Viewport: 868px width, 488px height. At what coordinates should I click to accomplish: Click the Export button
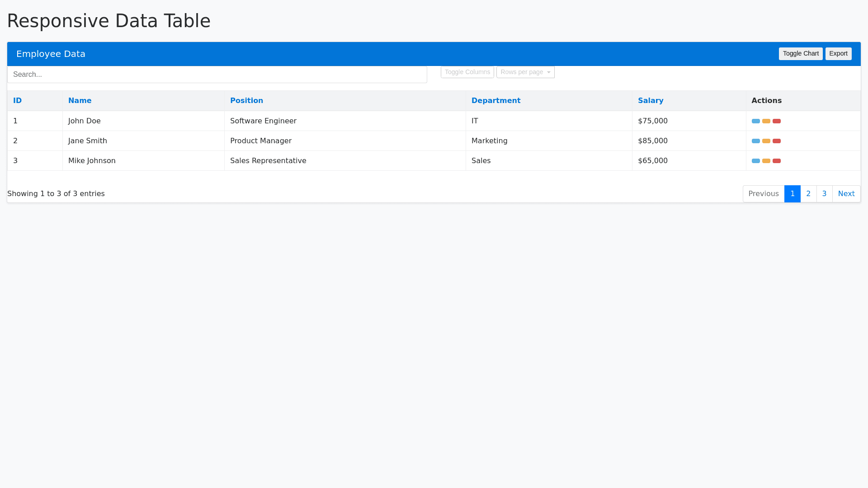point(838,54)
